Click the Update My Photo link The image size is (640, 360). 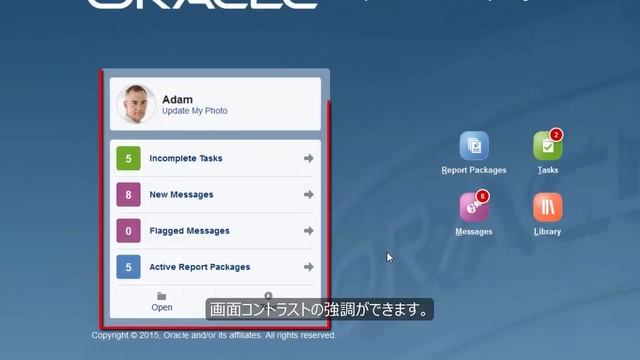tap(195, 111)
